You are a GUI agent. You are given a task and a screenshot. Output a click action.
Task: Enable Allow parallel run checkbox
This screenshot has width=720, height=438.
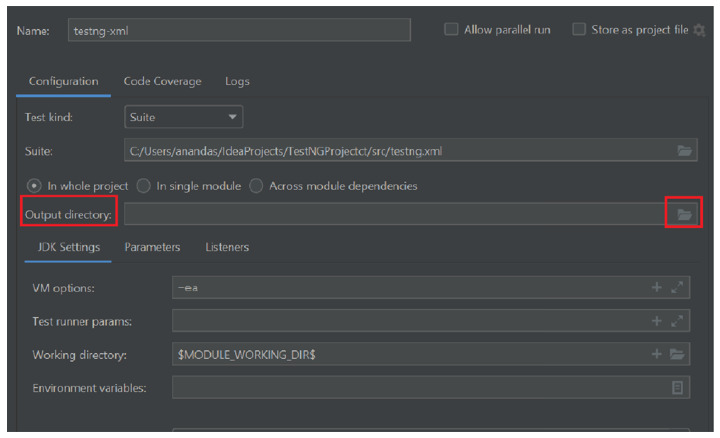point(451,30)
